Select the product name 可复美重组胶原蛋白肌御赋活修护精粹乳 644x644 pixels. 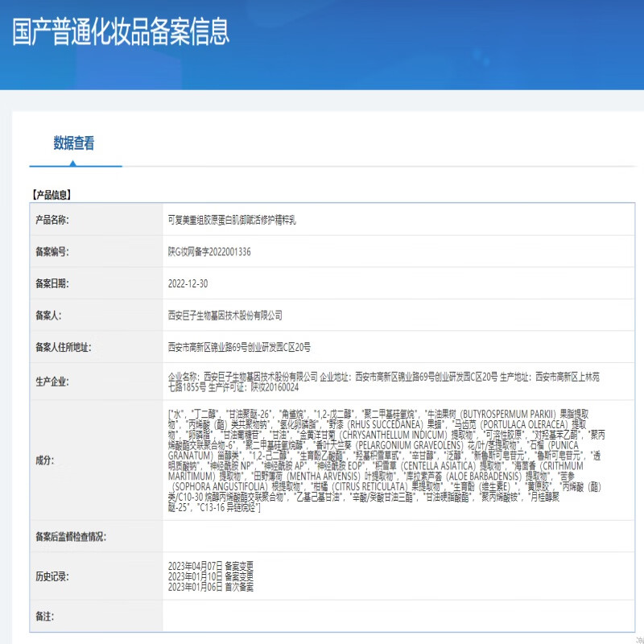coord(237,220)
